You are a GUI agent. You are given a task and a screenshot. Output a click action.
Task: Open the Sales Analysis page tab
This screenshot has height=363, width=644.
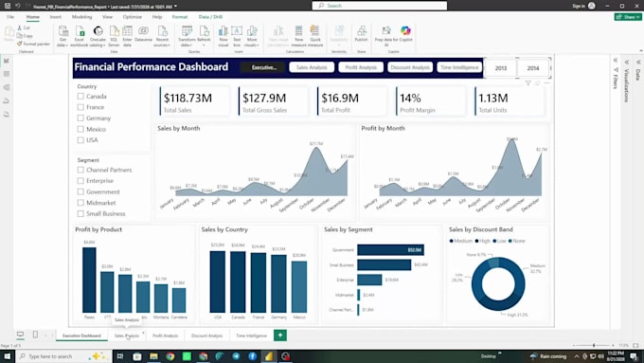(127, 336)
